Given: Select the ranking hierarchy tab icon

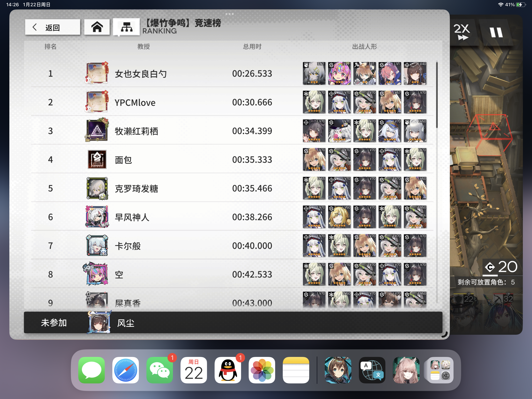Looking at the screenshot, I should 127,27.
